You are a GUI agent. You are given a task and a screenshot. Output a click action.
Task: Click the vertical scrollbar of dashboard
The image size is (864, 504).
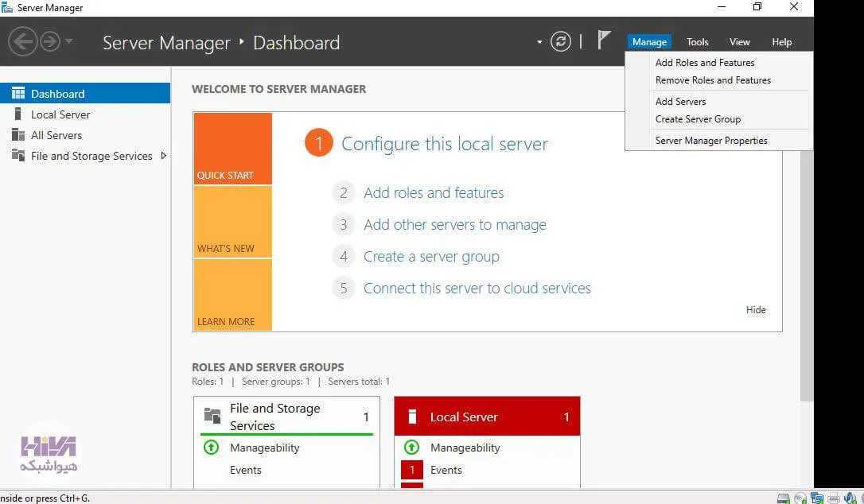coord(806,275)
